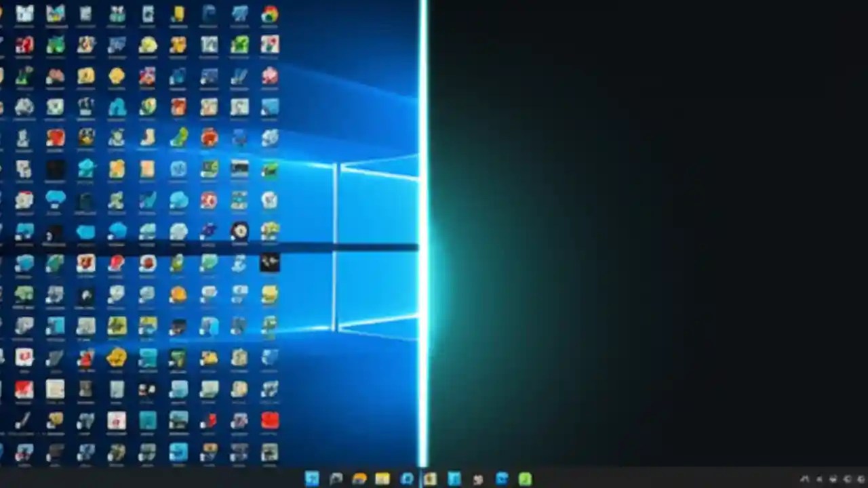Open the Windows Start menu
The width and height of the screenshot is (868, 488).
(x=312, y=479)
